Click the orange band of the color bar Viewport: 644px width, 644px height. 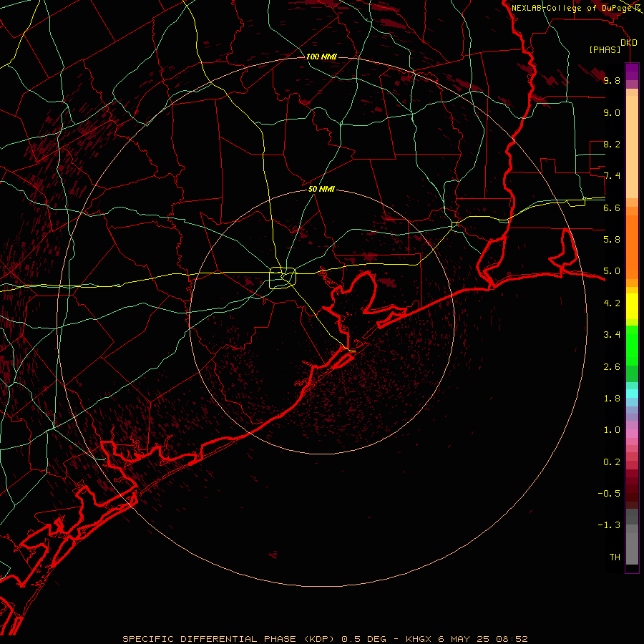(632, 248)
